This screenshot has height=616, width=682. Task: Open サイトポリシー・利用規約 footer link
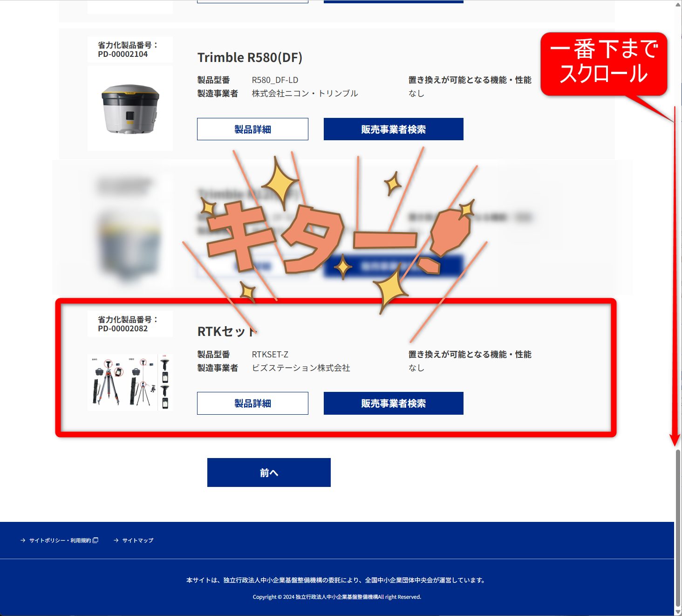[60, 541]
